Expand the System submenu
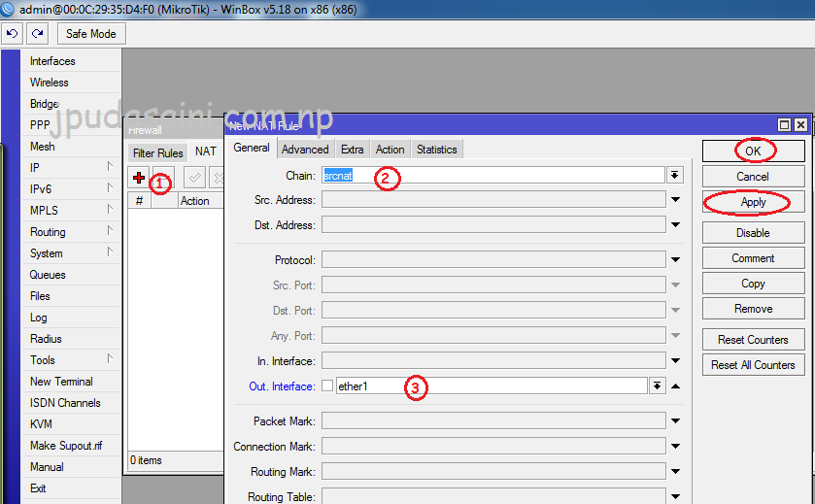 (x=71, y=253)
